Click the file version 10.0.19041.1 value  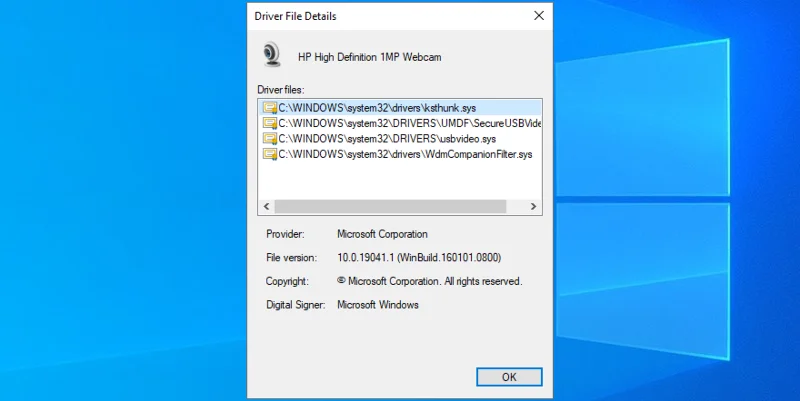click(x=419, y=258)
